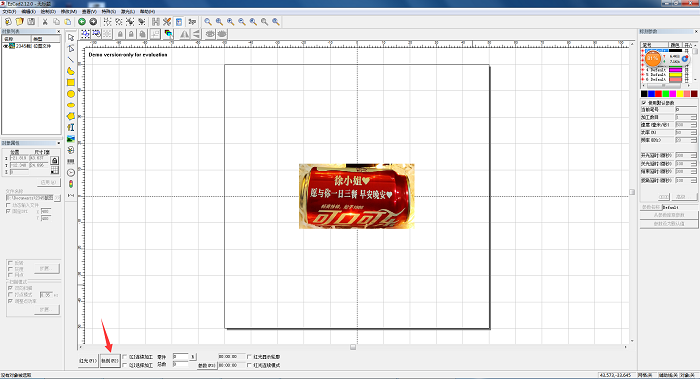Open the Help menu

[148, 12]
